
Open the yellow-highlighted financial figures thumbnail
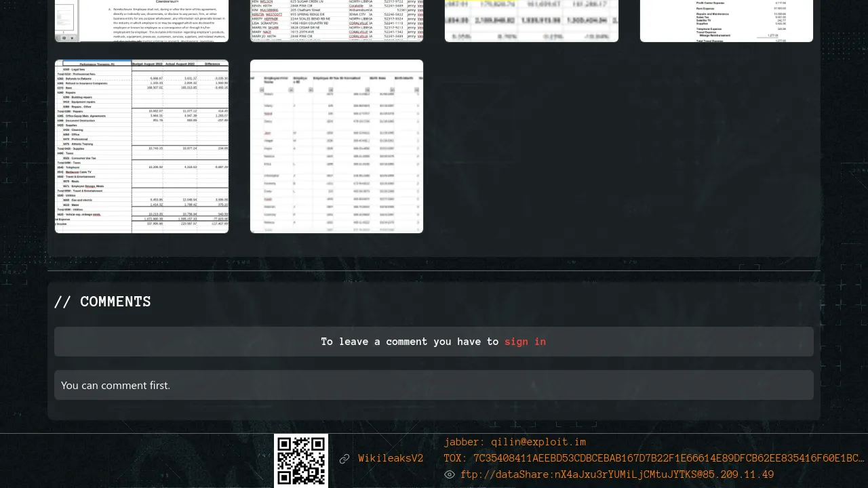click(x=531, y=20)
